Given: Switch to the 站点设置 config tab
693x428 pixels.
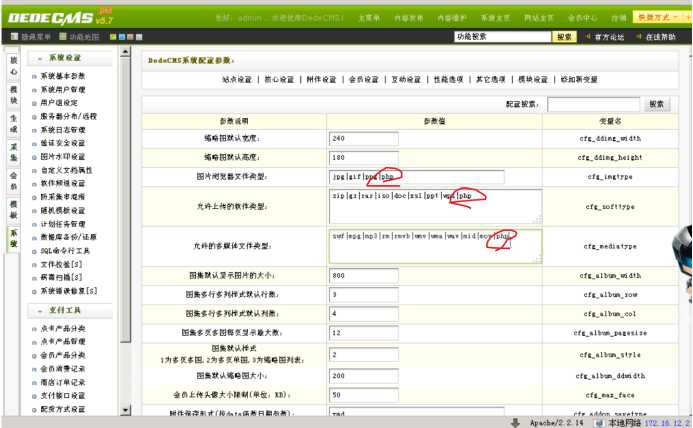Looking at the screenshot, I should [237, 80].
